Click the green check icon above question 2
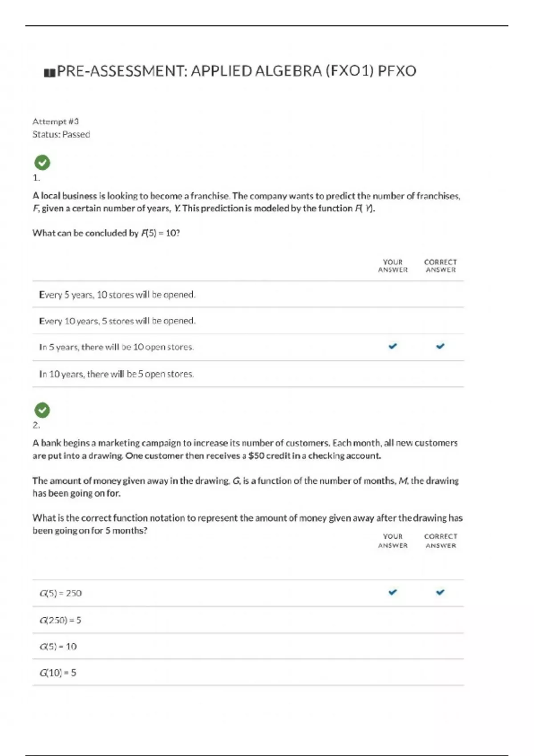This screenshot has height=756, width=534. [x=42, y=410]
